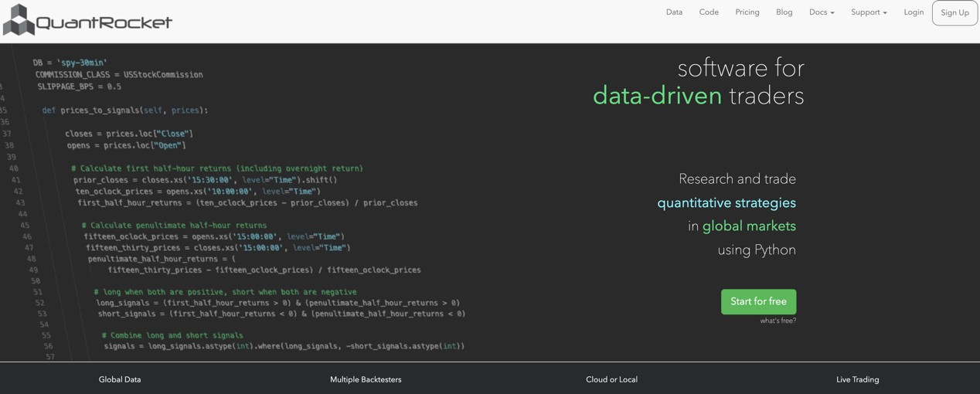The image size is (980, 394).
Task: Click the QuantRocket wordmark text
Action: 104,22
